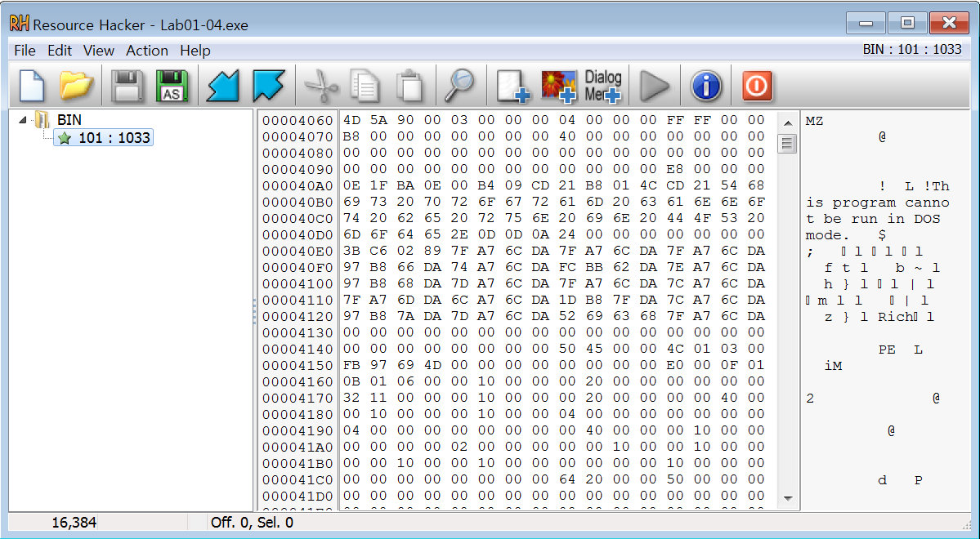Open the Dialog Menu editor icon

(603, 86)
